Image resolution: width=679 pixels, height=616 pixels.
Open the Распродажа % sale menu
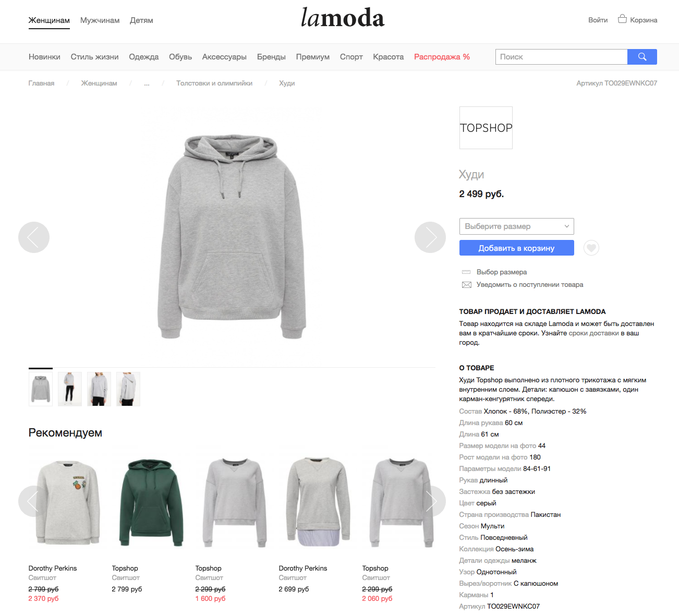[x=442, y=57]
